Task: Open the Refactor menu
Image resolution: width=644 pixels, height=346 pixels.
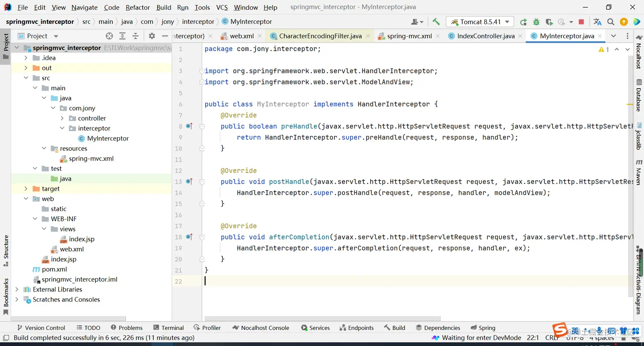Action: tap(138, 7)
